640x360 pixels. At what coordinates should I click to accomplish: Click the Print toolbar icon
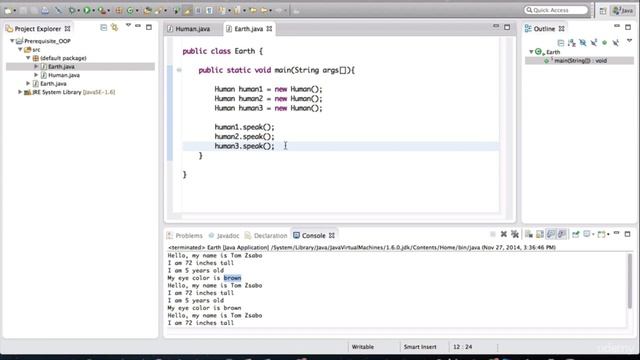click(x=45, y=11)
